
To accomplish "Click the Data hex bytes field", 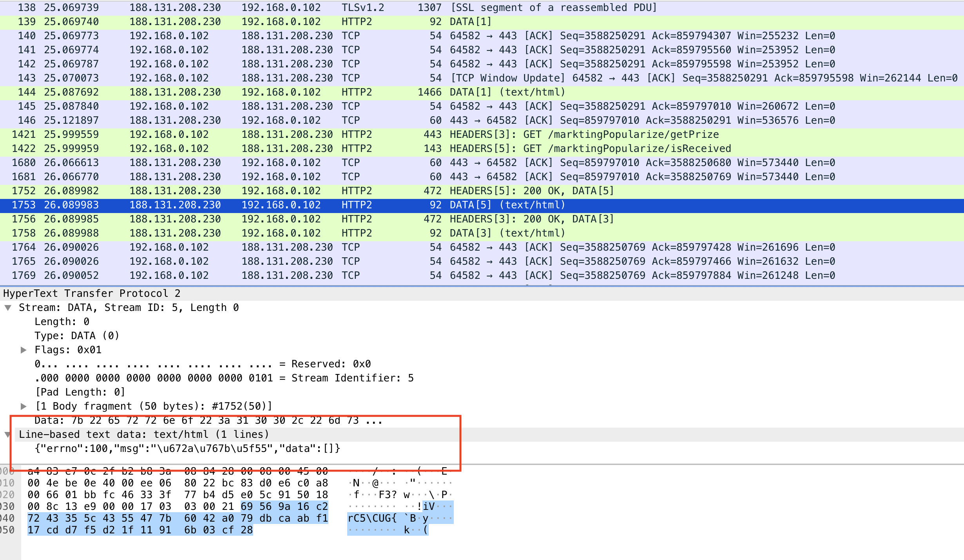I will 208,421.
